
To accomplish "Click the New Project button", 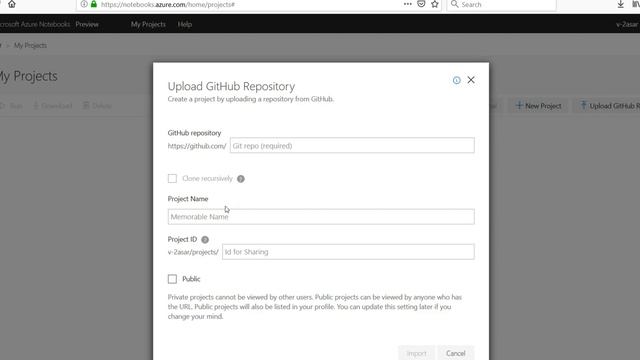I will click(538, 106).
